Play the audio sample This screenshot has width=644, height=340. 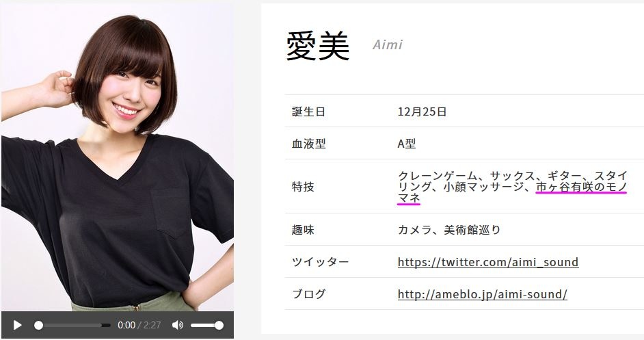pos(17,325)
